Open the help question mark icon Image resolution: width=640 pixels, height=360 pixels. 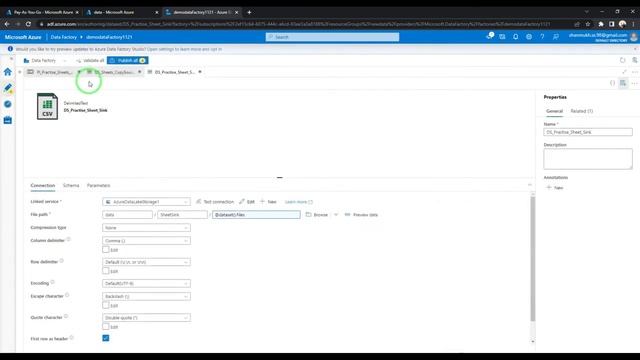542,37
